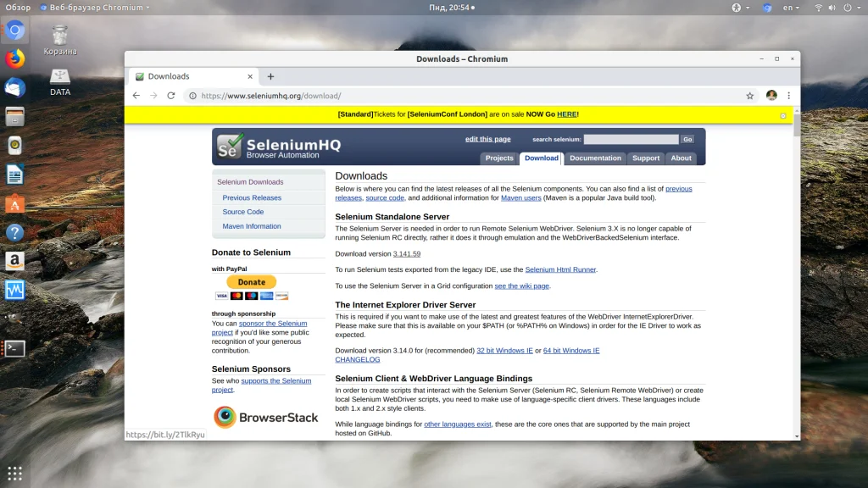Open Help from the dock

(15, 232)
